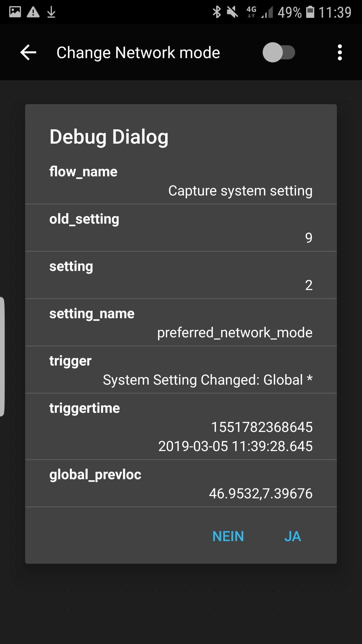Click the NEIN button
Image resolution: width=362 pixels, height=644 pixels.
click(x=228, y=536)
